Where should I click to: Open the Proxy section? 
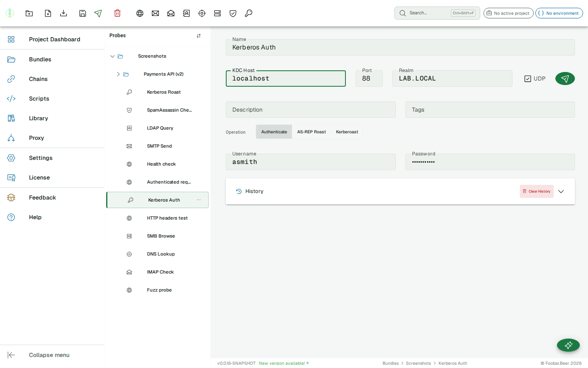click(52, 138)
